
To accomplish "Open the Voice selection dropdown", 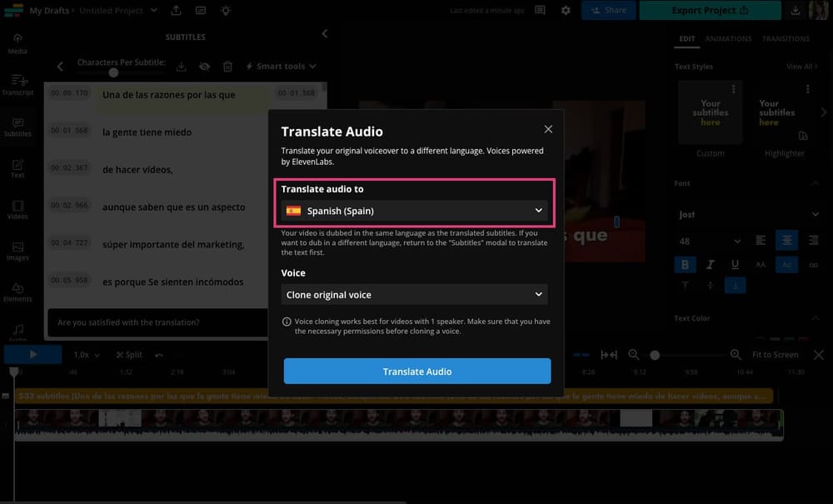I will (x=414, y=294).
